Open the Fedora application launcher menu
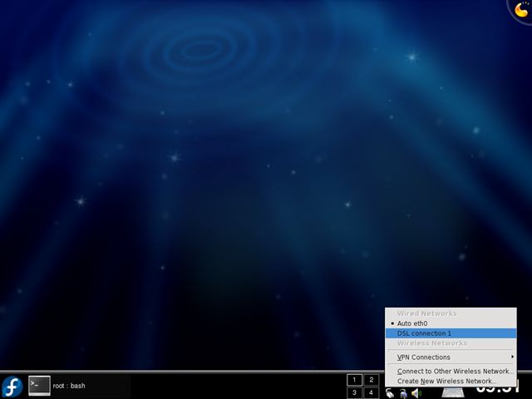 pyautogui.click(x=12, y=387)
